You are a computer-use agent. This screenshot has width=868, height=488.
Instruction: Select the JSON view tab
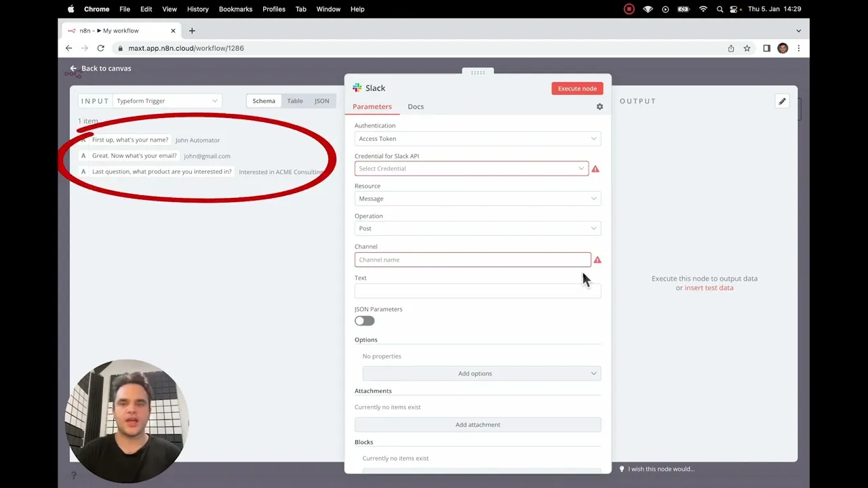tap(322, 101)
